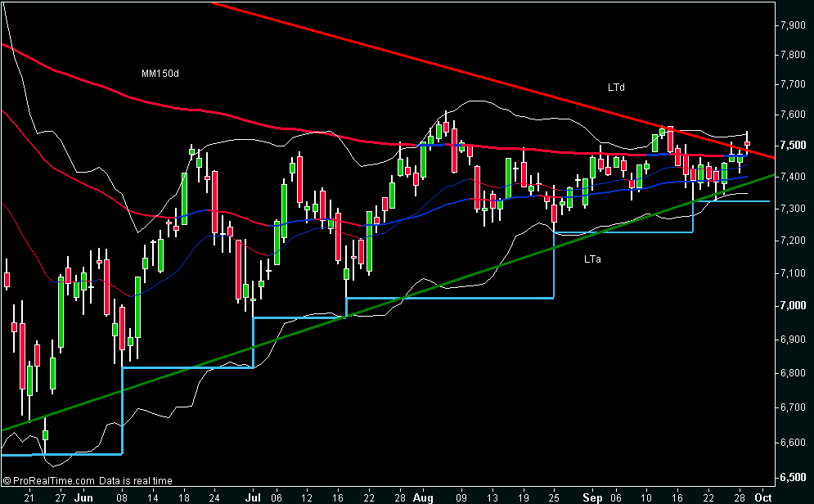
Task: Select the 6,700 price axis label
Action: coord(793,407)
